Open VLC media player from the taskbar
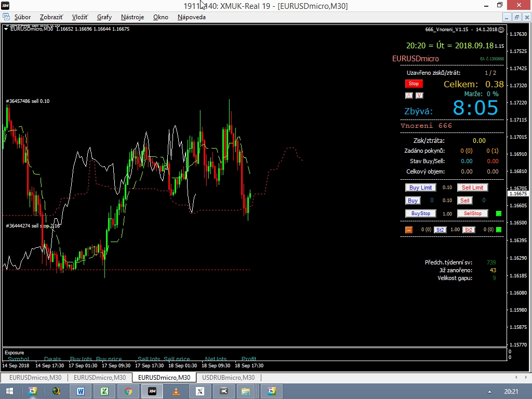Viewport: 532px width, 399px height. (176, 392)
